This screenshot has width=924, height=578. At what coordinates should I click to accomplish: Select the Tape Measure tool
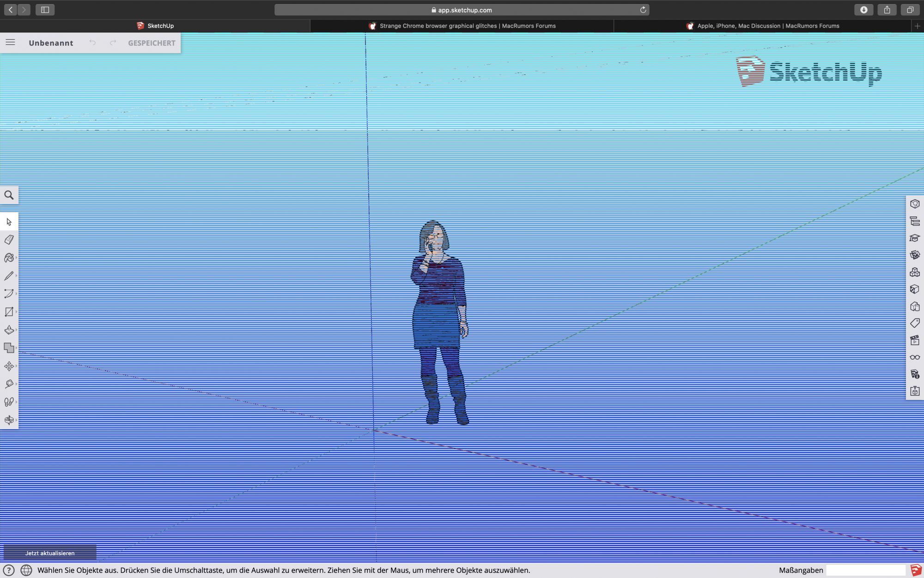9,384
